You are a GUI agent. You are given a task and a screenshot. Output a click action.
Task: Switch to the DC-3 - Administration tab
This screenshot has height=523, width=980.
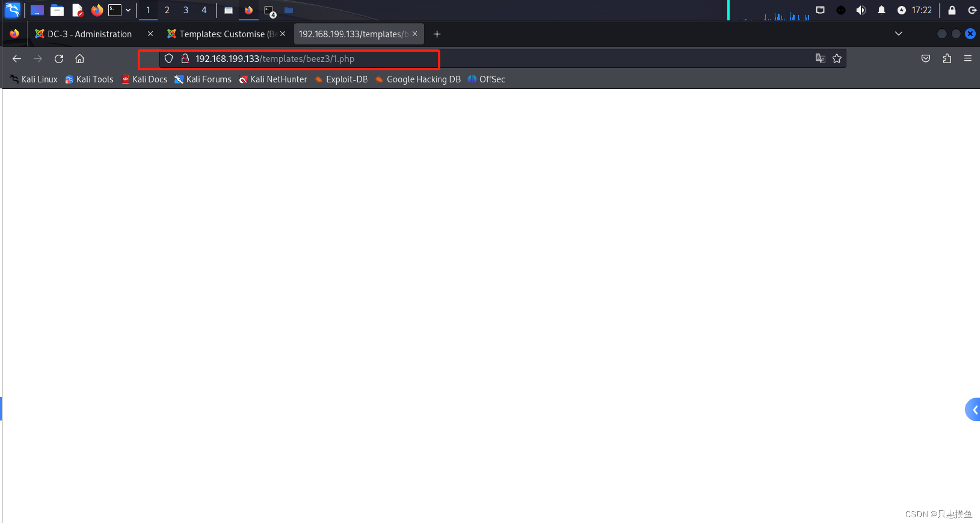(89, 34)
